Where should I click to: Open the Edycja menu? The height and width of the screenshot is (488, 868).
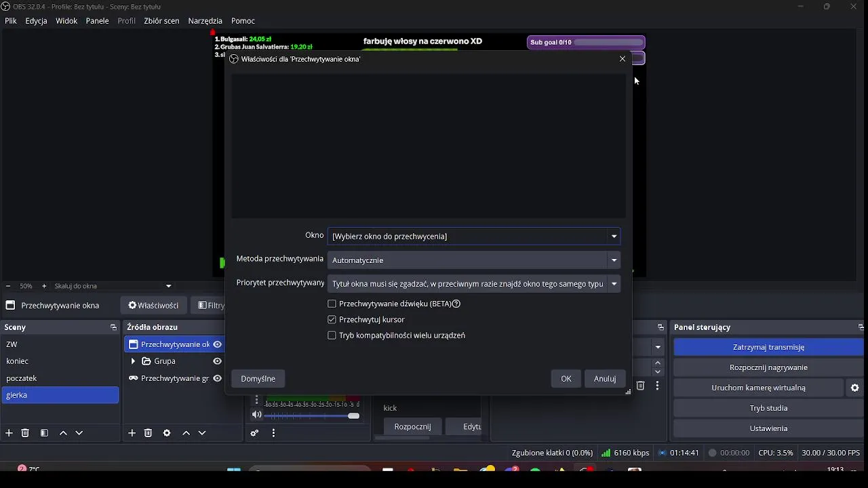37,21
